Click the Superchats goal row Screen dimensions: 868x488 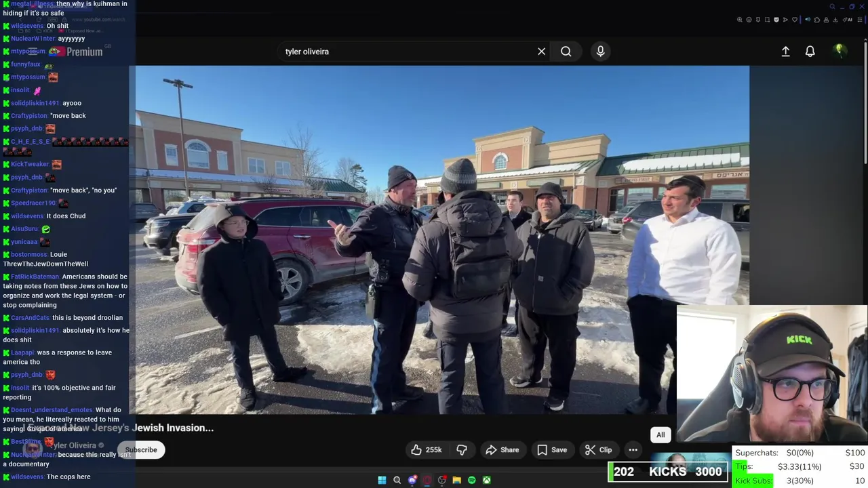tap(800, 453)
